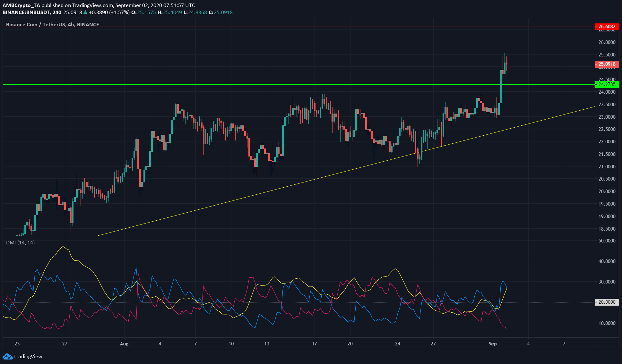622x364 pixels.
Task: Click the 20.0000 DMI level label
Action: [607, 302]
